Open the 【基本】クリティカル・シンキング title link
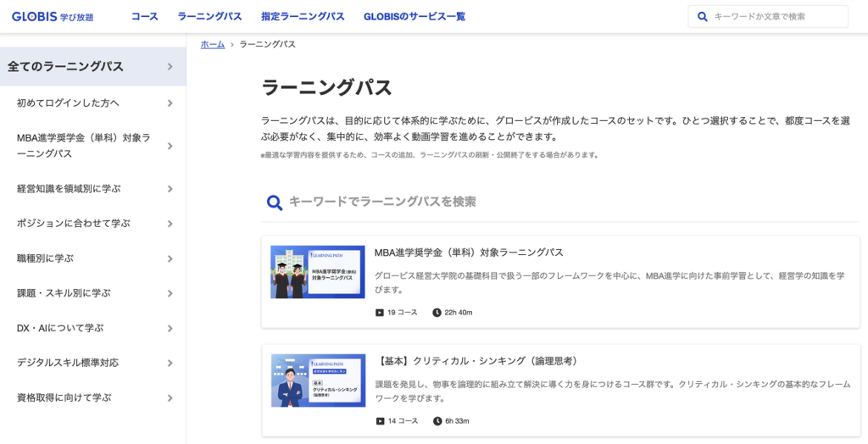This screenshot has width=868, height=444. point(476,361)
